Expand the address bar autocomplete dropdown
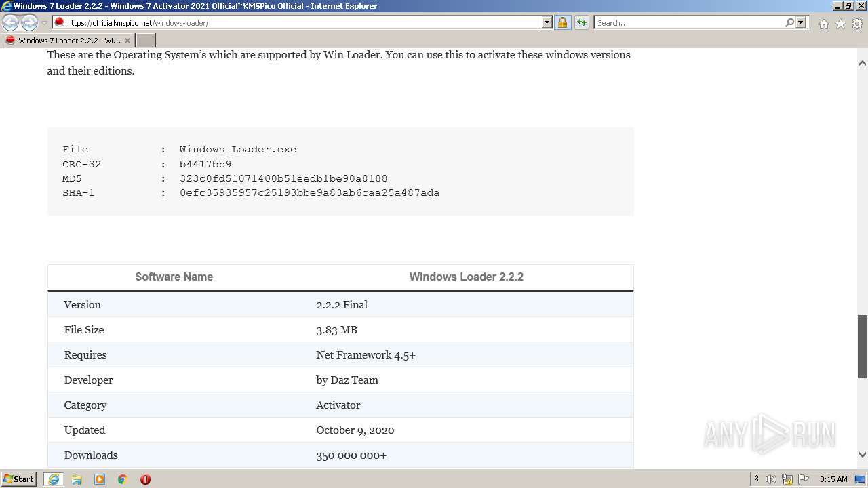This screenshot has width=868, height=488. click(547, 22)
